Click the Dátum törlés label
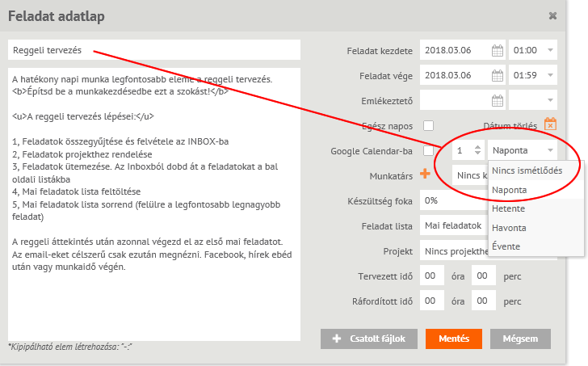588x366 pixels. [x=510, y=125]
